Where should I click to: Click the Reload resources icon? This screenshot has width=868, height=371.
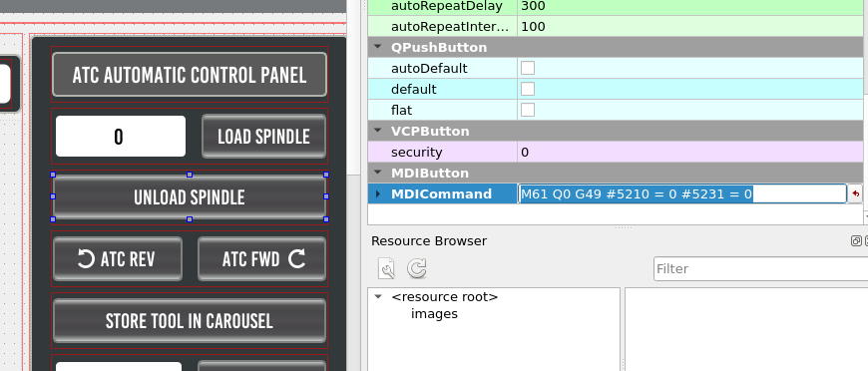point(416,268)
